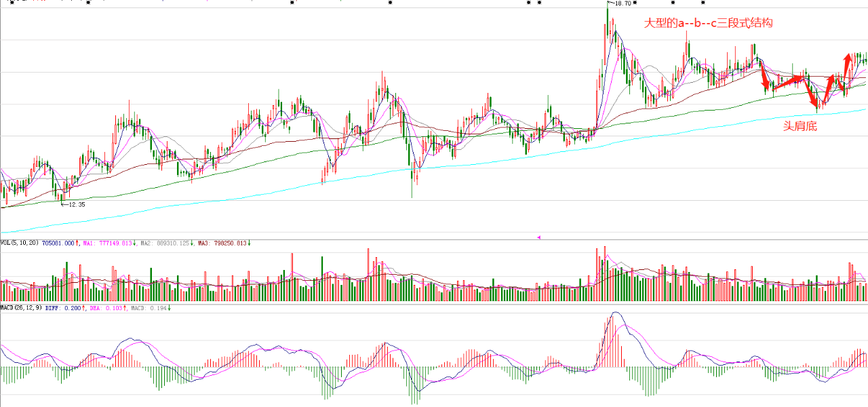Click green down arrow after MACD 0.194

[x=169, y=308]
